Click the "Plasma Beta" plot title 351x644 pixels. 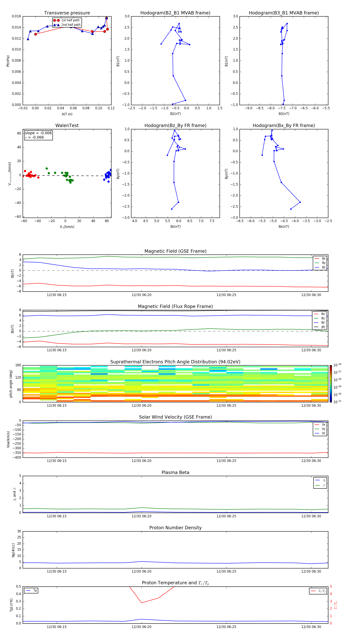coord(175,472)
